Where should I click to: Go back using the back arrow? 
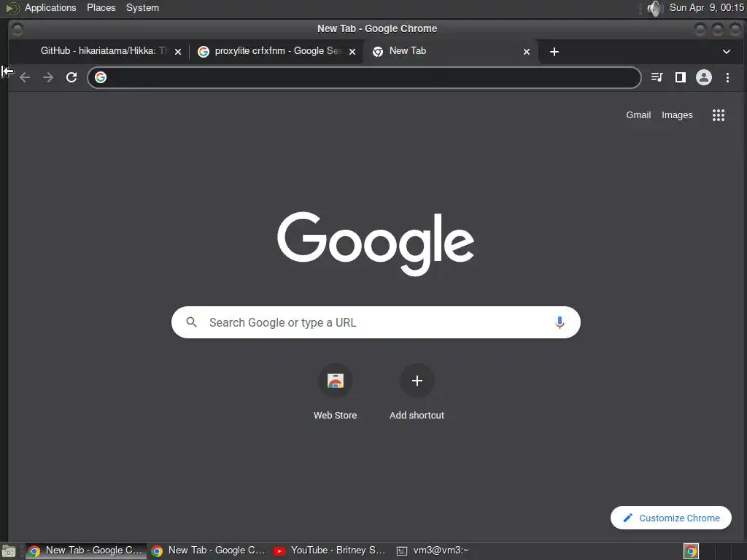(x=25, y=77)
